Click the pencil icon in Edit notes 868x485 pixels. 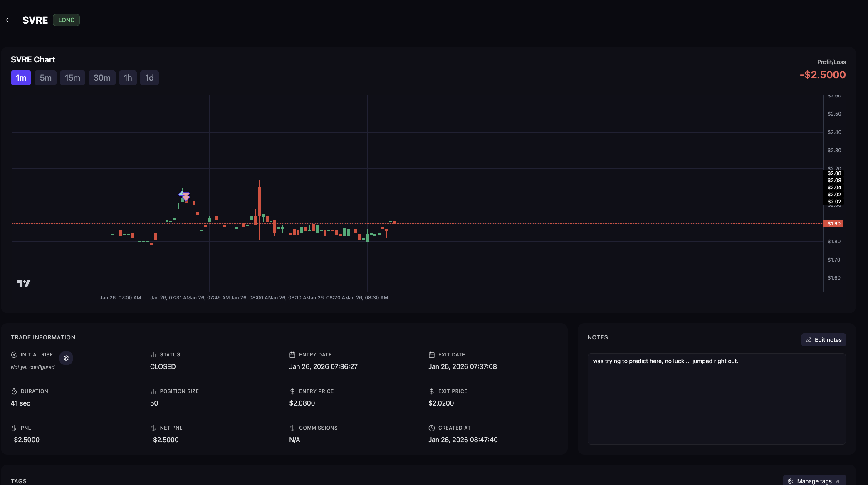[x=809, y=340]
